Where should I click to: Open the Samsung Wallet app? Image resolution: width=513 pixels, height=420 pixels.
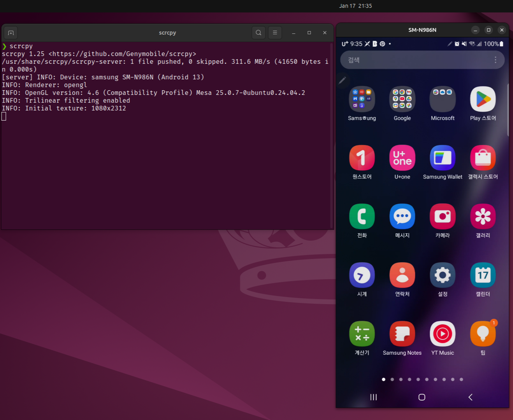pyautogui.click(x=443, y=158)
